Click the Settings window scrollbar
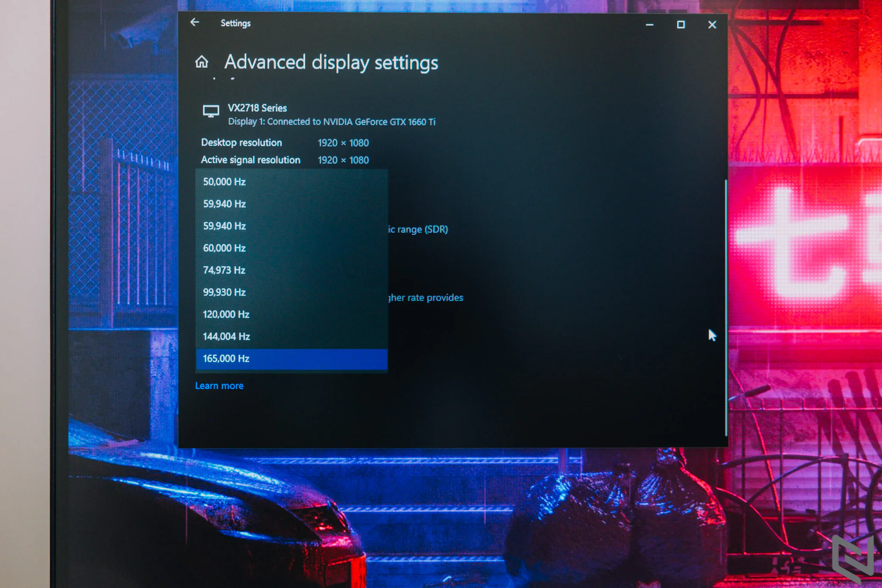The height and width of the screenshot is (588, 882). pos(726,308)
